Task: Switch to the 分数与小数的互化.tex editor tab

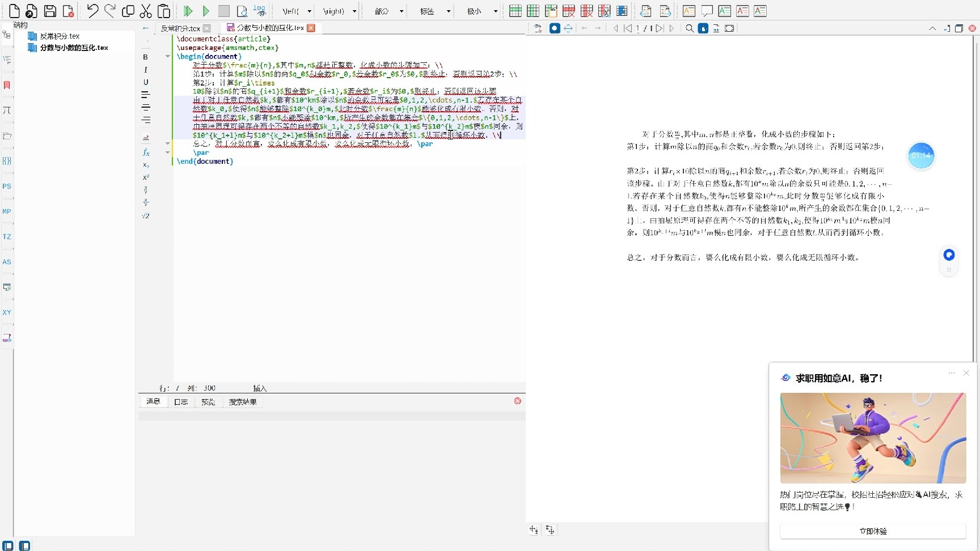Action: click(270, 28)
